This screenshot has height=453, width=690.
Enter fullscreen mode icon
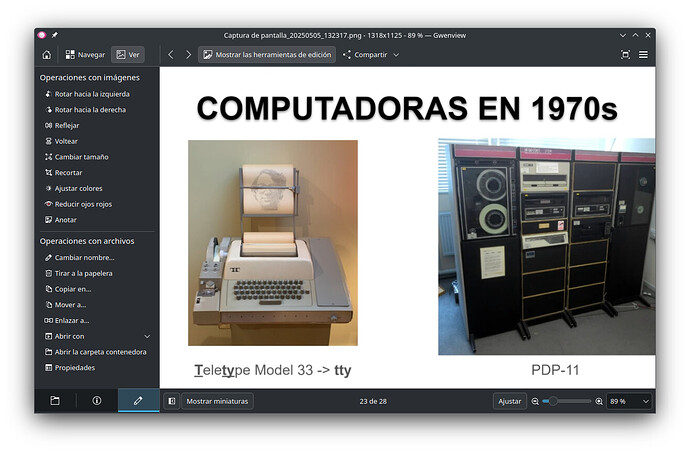point(625,55)
